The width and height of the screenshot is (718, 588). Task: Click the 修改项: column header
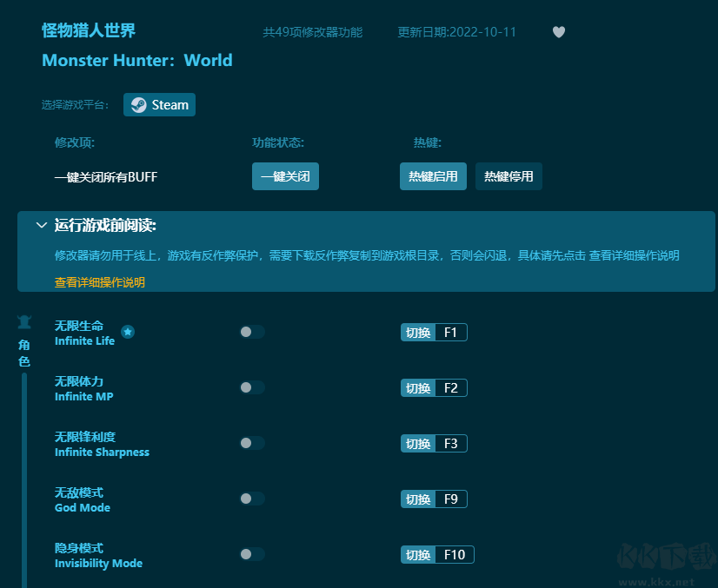(x=75, y=142)
